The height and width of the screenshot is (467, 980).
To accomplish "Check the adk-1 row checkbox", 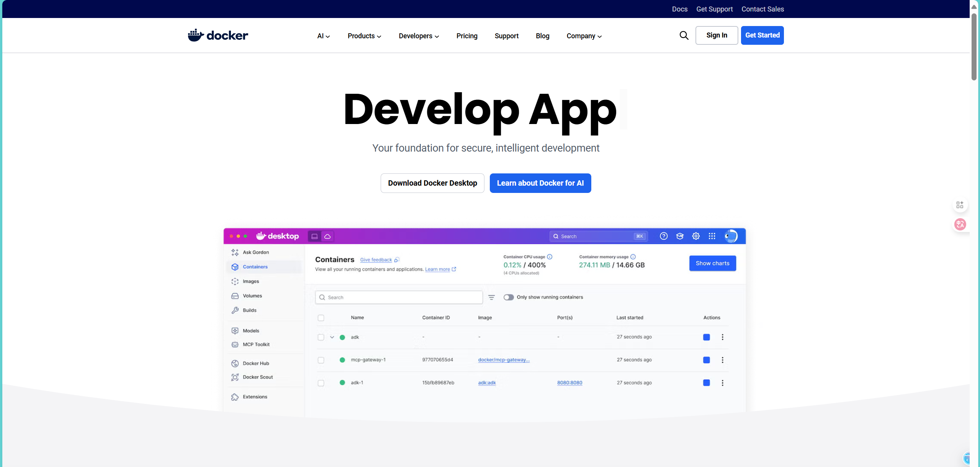I will click(321, 383).
